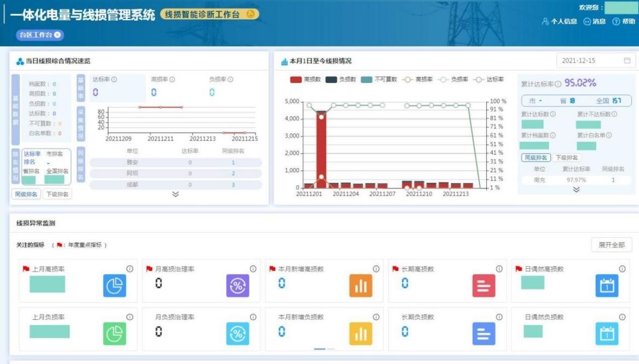Viewport: 639px width, 364px height.
Task: Open 个人信息 in the header
Action: point(559,21)
